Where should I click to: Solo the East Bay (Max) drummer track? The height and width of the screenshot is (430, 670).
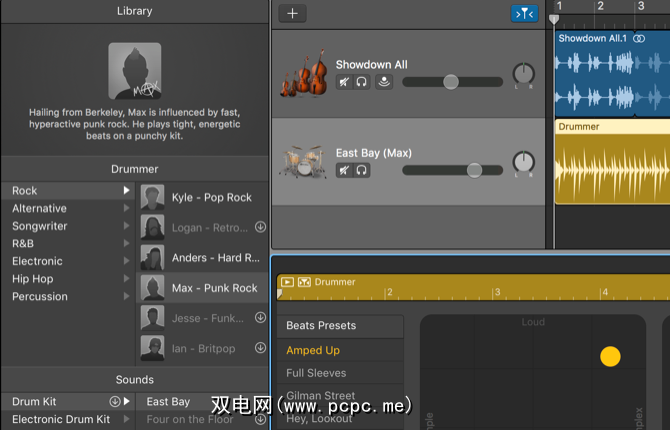tap(361, 170)
